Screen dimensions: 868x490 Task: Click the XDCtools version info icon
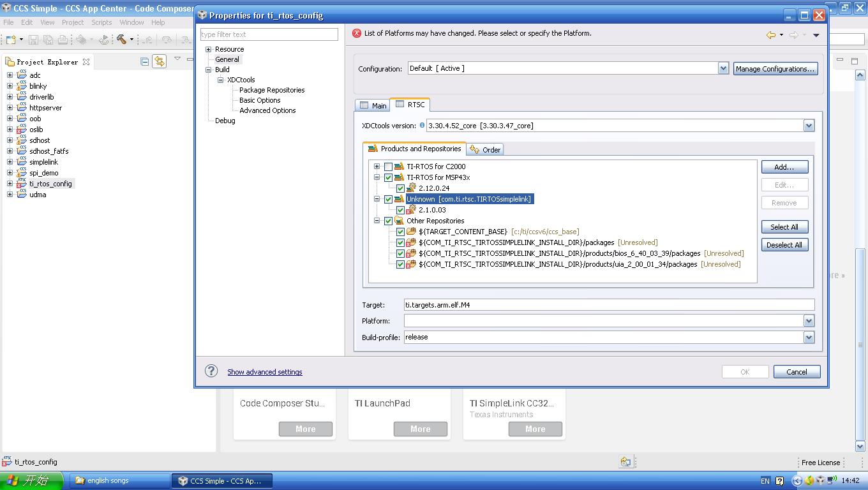(422, 125)
